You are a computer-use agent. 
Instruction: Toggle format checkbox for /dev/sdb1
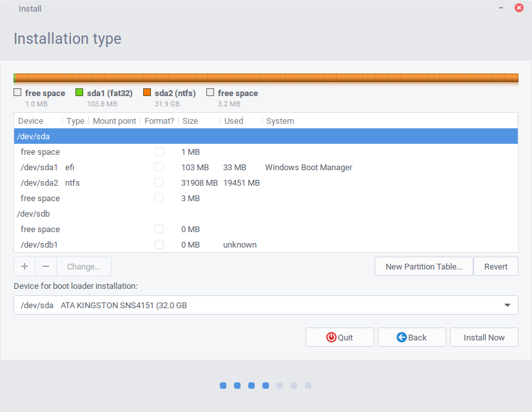(x=159, y=245)
